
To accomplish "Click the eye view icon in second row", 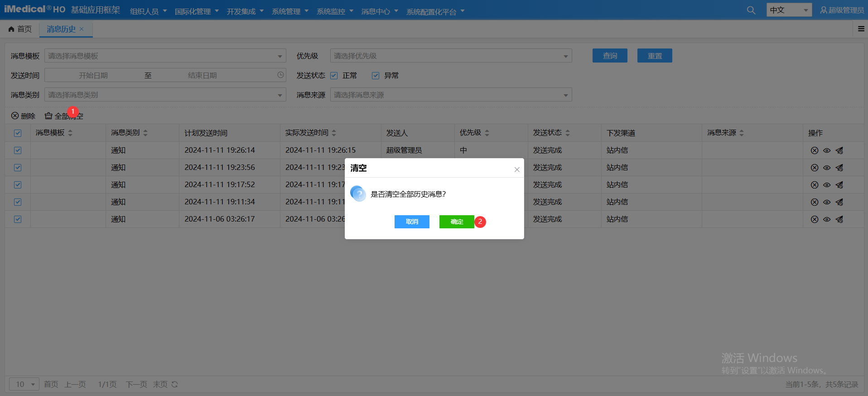I will click(x=827, y=168).
